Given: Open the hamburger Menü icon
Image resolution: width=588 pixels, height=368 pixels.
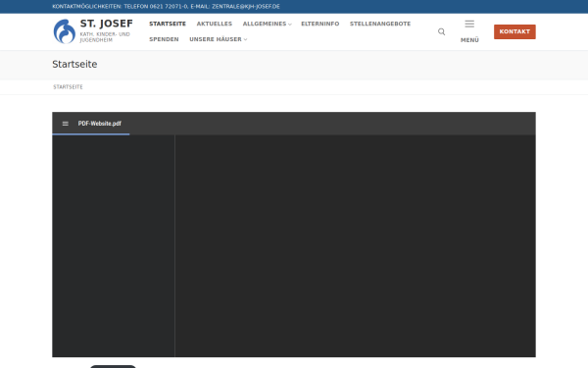Looking at the screenshot, I should [469, 24].
